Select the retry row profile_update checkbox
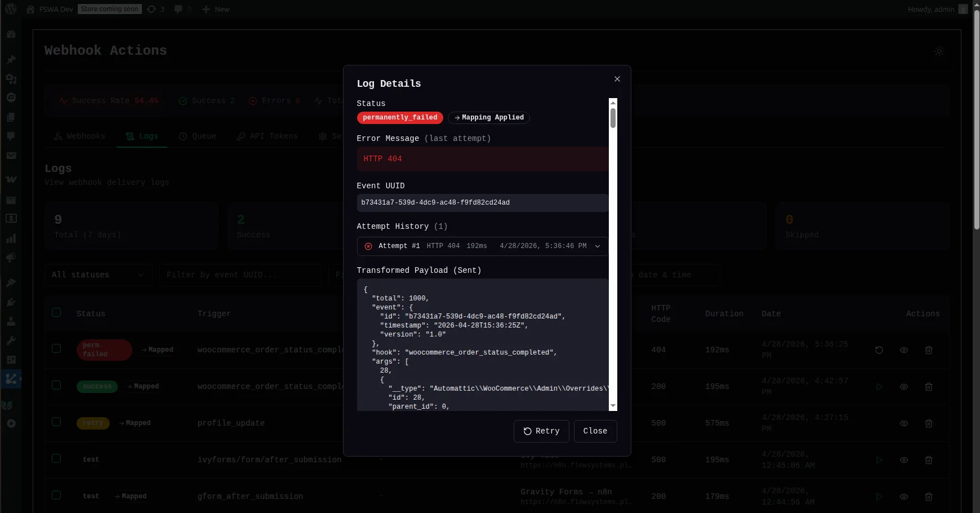 click(56, 422)
